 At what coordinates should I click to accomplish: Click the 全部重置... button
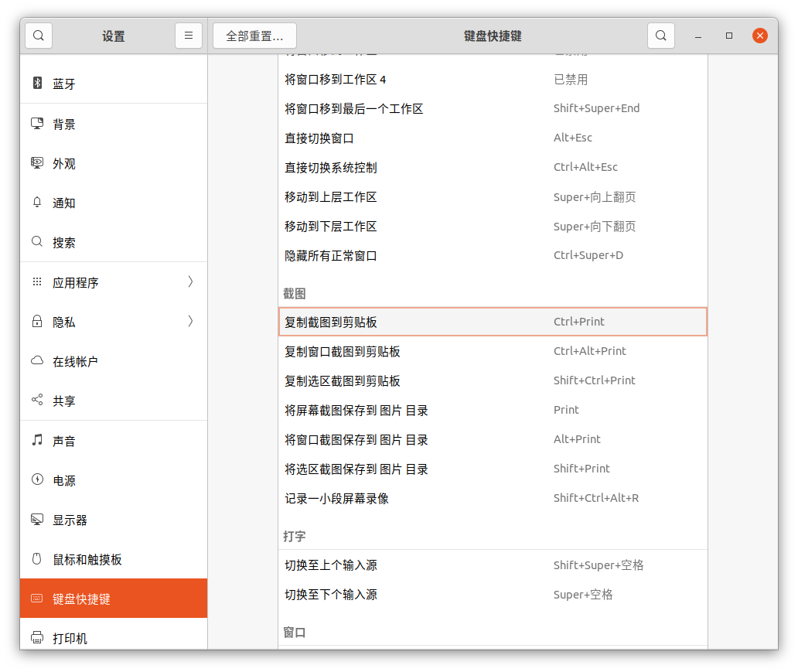tap(254, 36)
